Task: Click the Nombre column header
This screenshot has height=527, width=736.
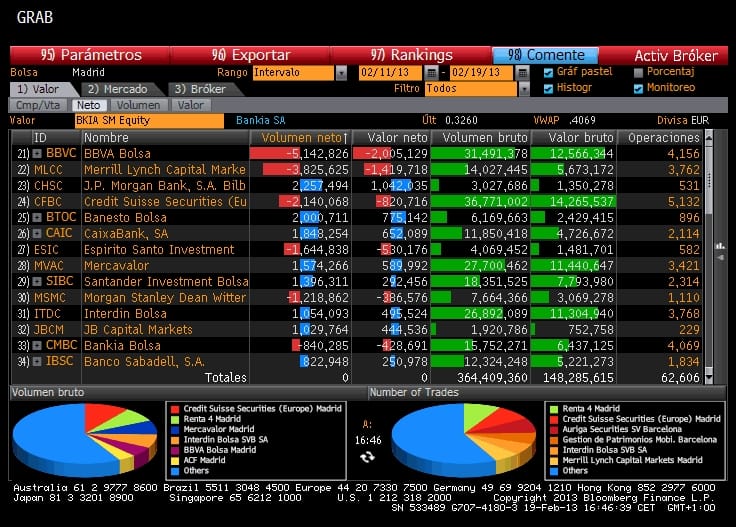Action: pyautogui.click(x=165, y=137)
